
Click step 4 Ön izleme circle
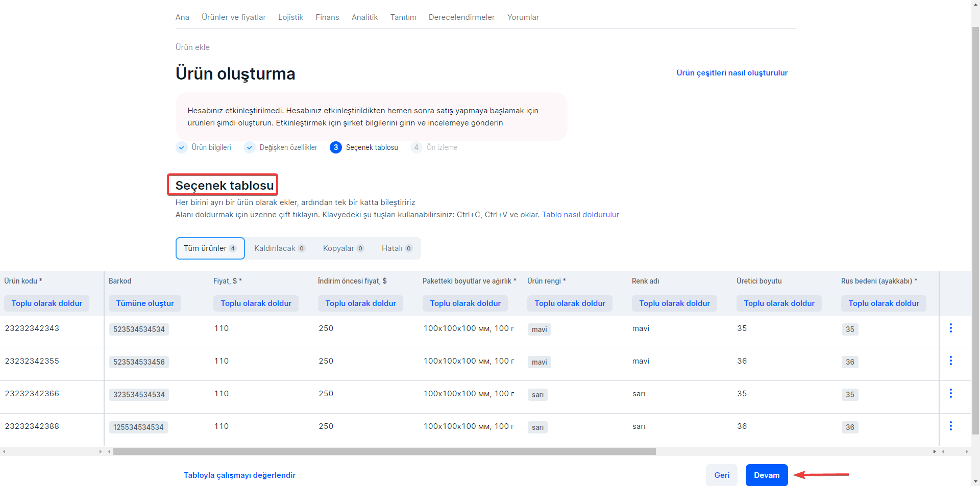click(x=416, y=147)
